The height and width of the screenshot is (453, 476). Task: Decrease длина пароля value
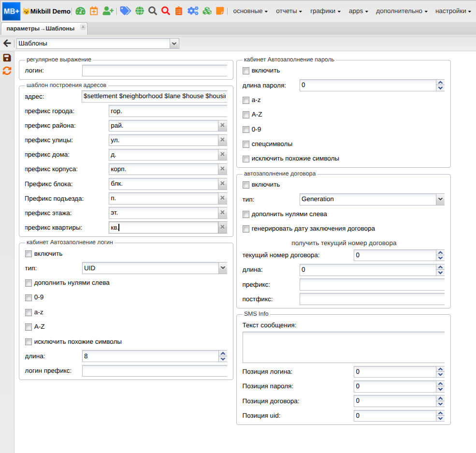click(440, 88)
